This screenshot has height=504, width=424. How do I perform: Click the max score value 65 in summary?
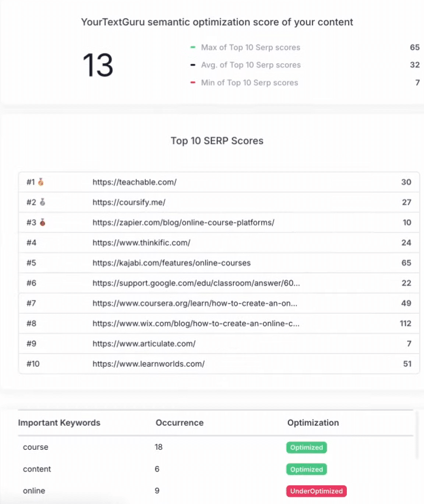click(415, 47)
